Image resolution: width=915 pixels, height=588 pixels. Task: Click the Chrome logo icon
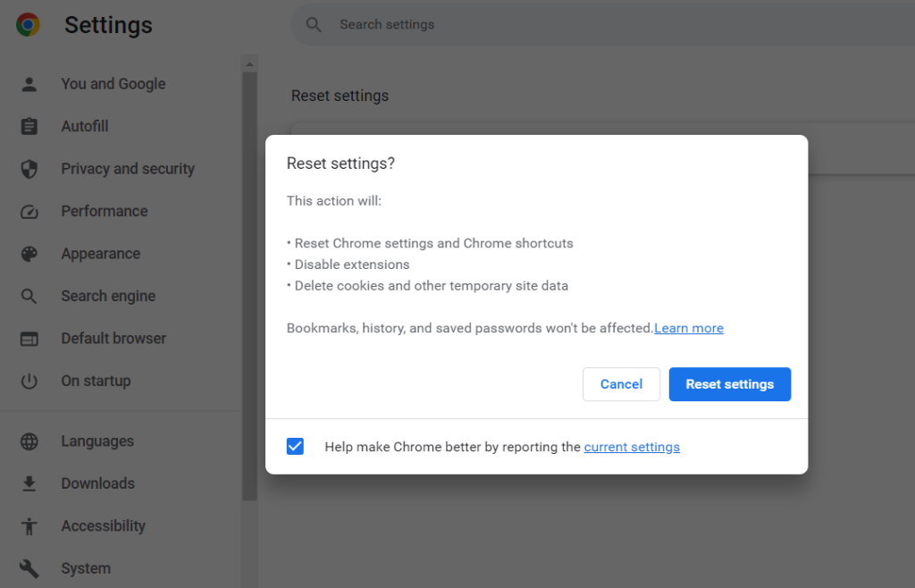(28, 24)
